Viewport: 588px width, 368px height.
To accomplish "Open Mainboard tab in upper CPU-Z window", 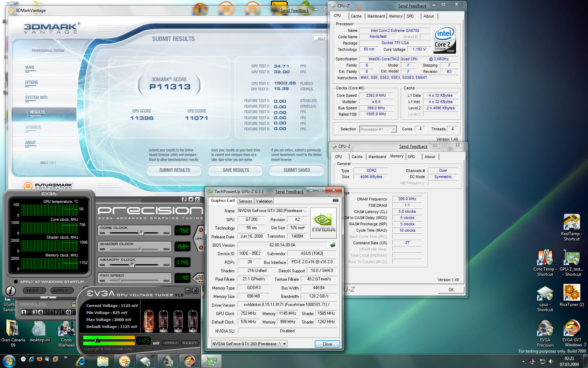I will pyautogui.click(x=376, y=16).
